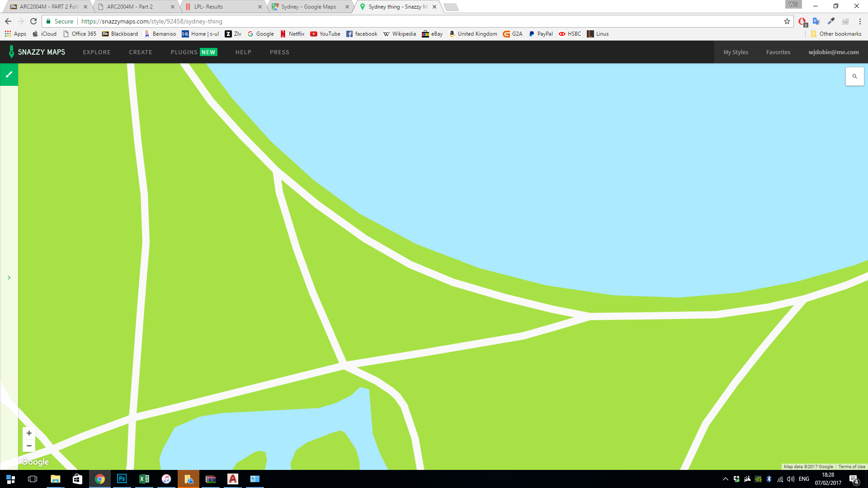Open the map search magnifier button
Viewport: 868px width, 488px height.
(x=854, y=76)
